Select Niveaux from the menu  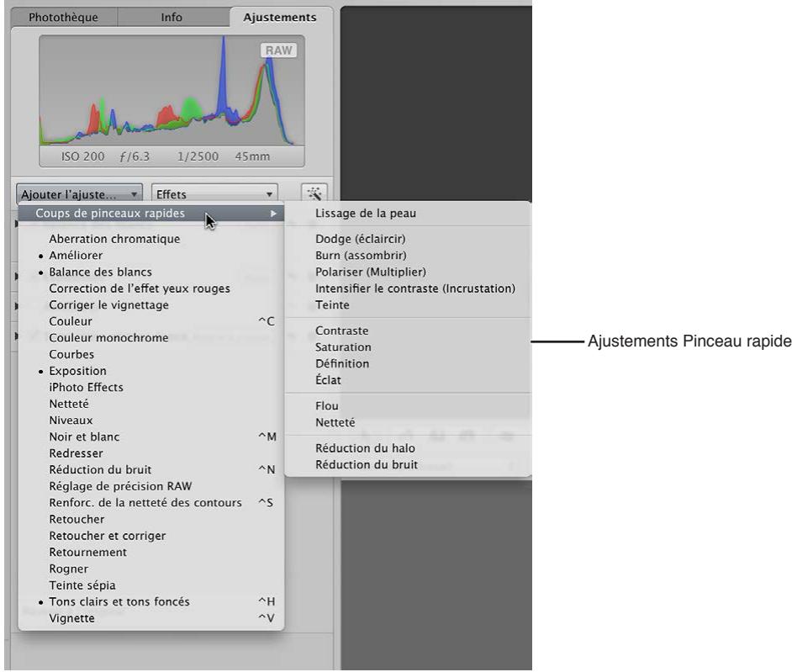(151, 421)
